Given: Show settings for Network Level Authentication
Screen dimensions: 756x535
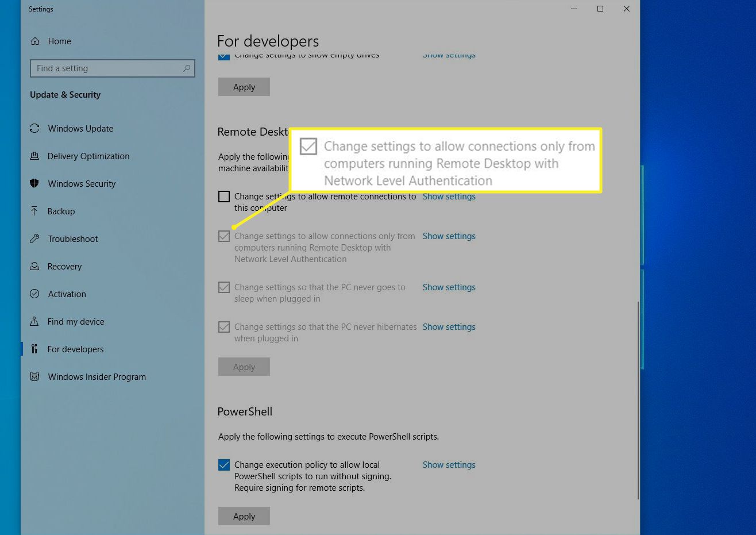Looking at the screenshot, I should (449, 236).
